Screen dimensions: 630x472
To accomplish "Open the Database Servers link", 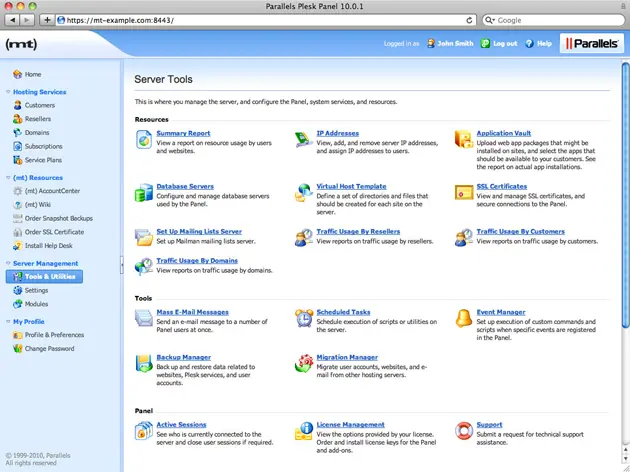I will pos(185,186).
